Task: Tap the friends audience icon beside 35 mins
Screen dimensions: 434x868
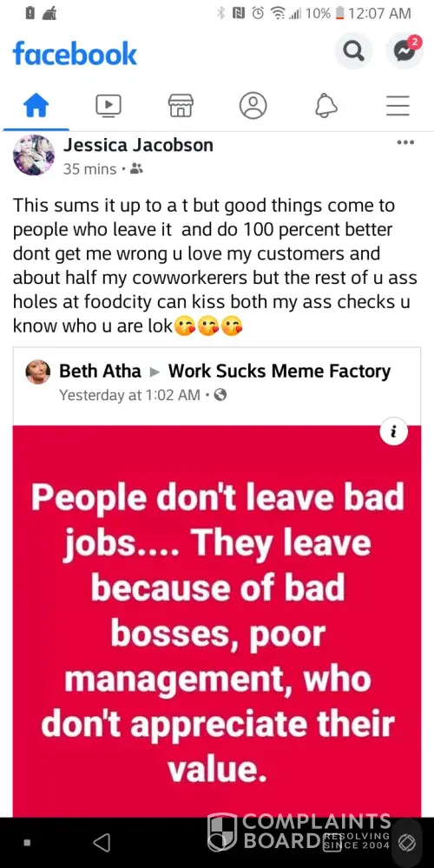Action: [x=137, y=169]
